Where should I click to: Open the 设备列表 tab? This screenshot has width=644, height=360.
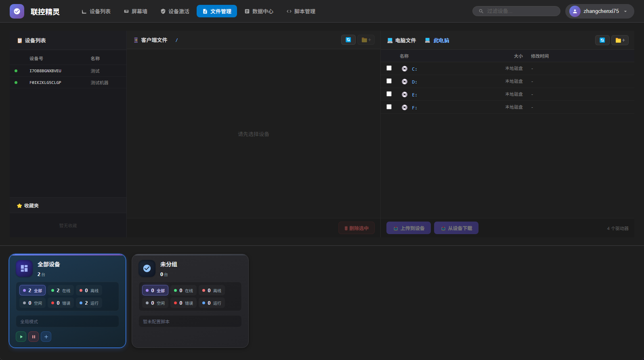coord(96,11)
